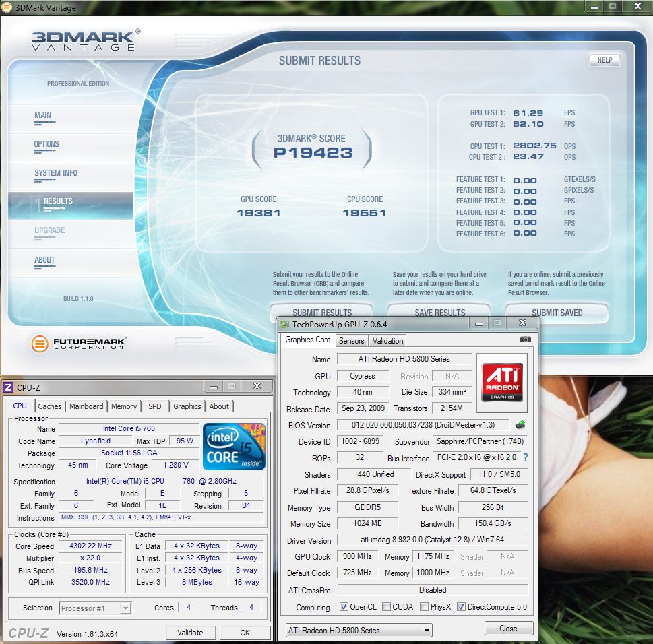Click the ATI CrossFire Disabled field
The width and height of the screenshot is (653, 644).
(x=432, y=590)
